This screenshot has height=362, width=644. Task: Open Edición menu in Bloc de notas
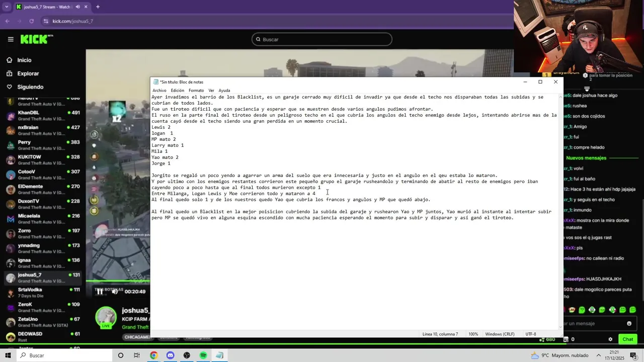177,90
